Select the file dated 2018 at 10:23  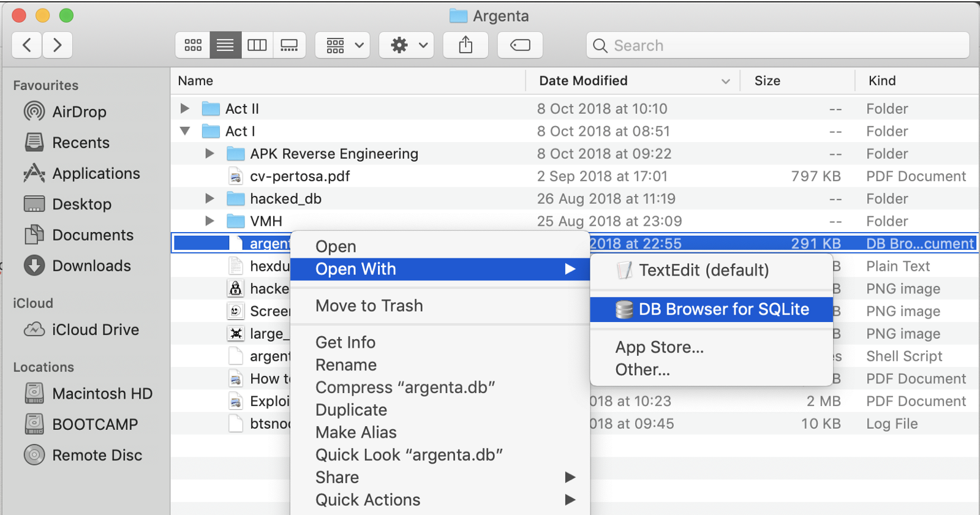click(x=575, y=401)
